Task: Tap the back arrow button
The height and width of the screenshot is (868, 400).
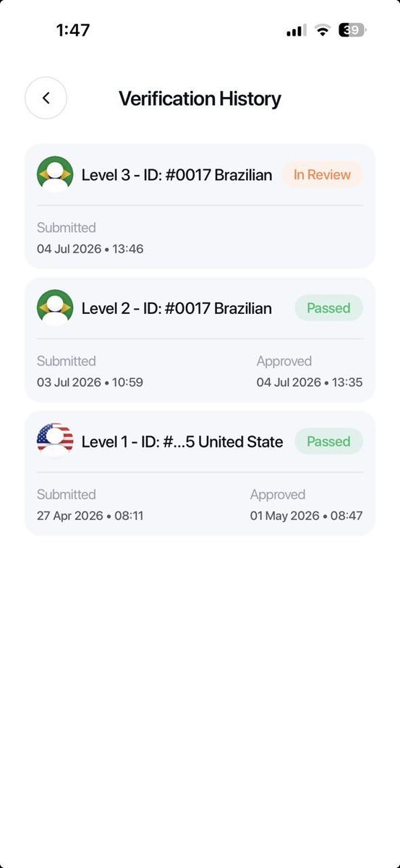Action: click(x=46, y=98)
